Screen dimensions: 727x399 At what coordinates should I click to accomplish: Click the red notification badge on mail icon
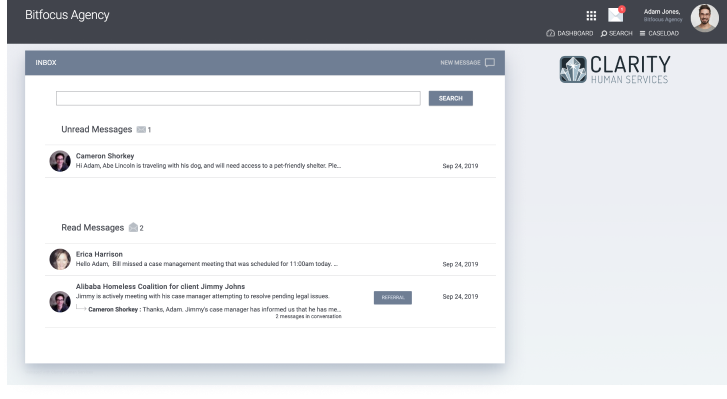pos(622,9)
